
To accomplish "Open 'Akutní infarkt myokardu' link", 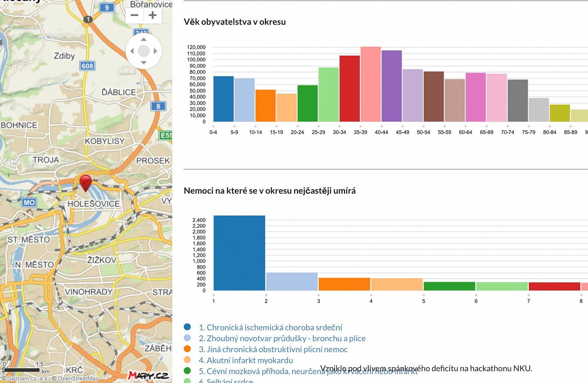I will (x=246, y=360).
